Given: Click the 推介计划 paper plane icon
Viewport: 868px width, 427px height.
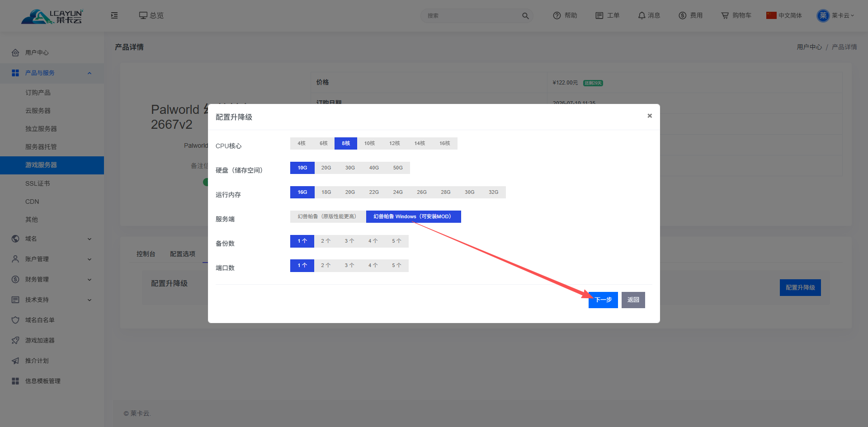Looking at the screenshot, I should click(x=15, y=361).
